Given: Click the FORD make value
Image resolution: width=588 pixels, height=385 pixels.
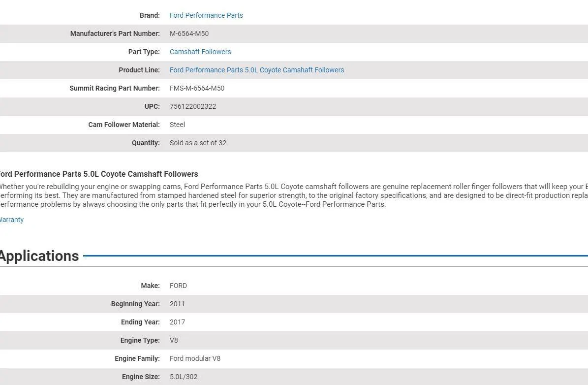Looking at the screenshot, I should (x=178, y=286).
